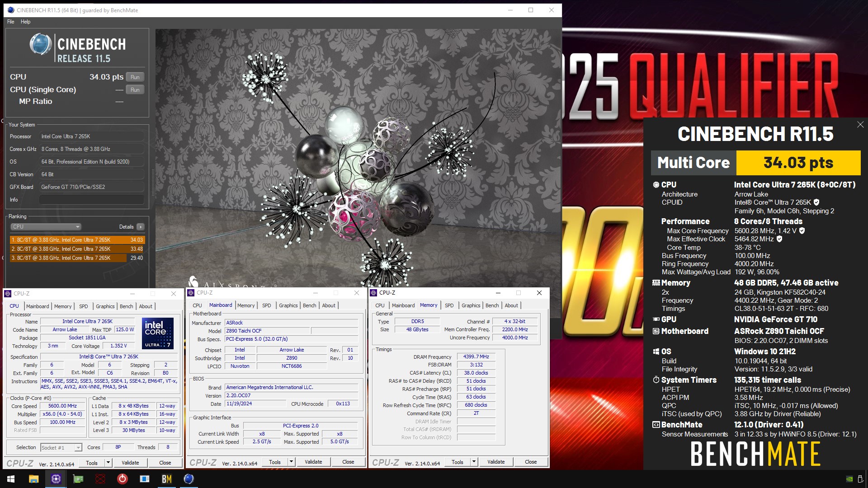Select ranking entry scoring 33.48

click(x=77, y=249)
